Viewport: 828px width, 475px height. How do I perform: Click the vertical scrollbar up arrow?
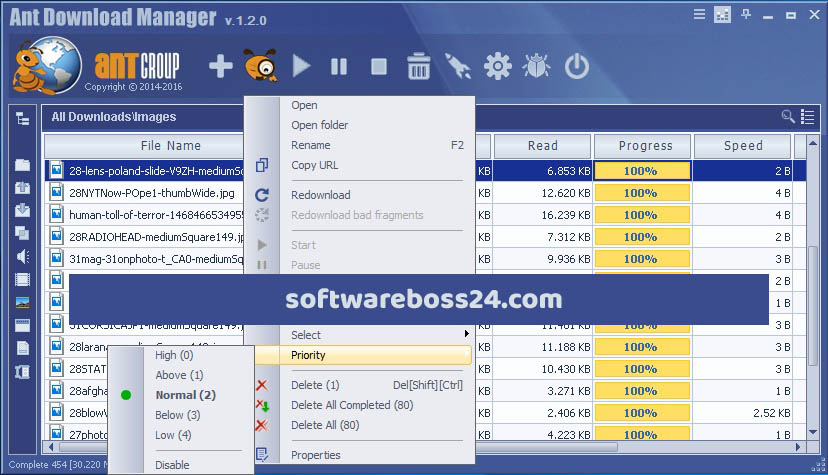coord(813,142)
